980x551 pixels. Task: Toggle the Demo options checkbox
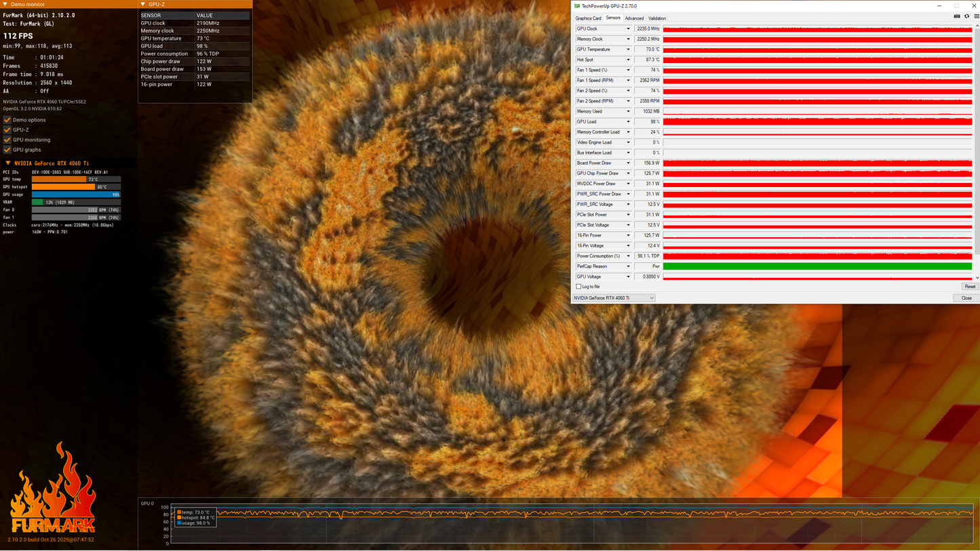[x=7, y=120]
